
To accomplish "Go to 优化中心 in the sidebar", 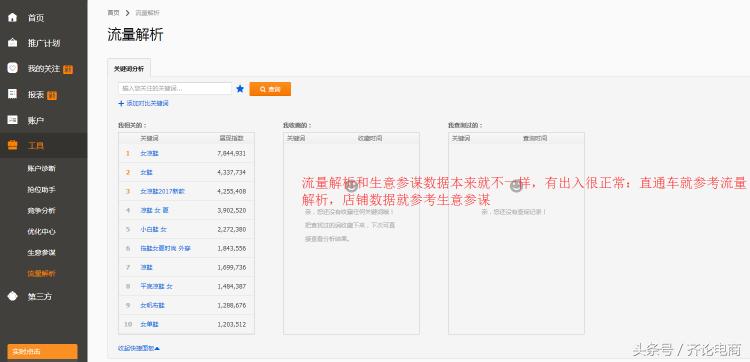I will click(x=41, y=231).
